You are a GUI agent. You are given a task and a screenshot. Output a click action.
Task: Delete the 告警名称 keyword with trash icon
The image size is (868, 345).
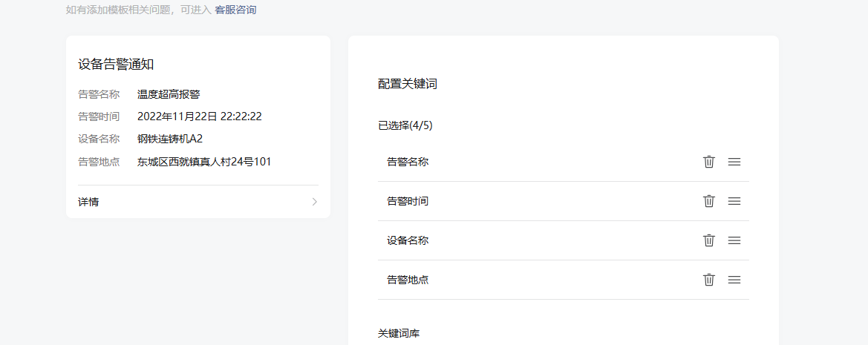[708, 162]
